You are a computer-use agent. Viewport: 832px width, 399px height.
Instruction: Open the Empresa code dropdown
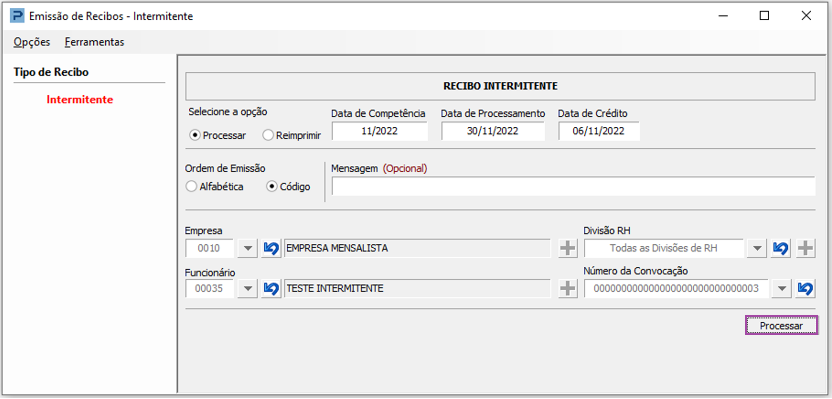247,248
